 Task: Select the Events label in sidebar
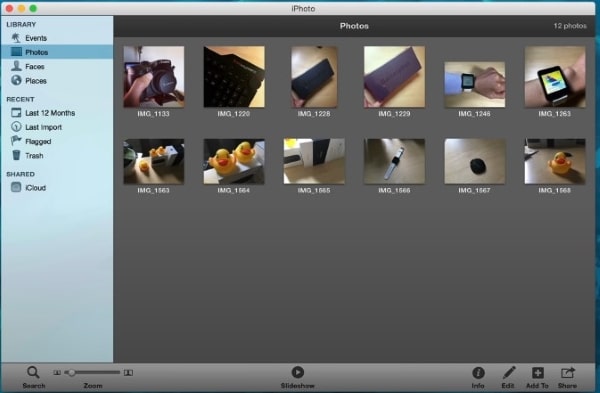pos(36,38)
